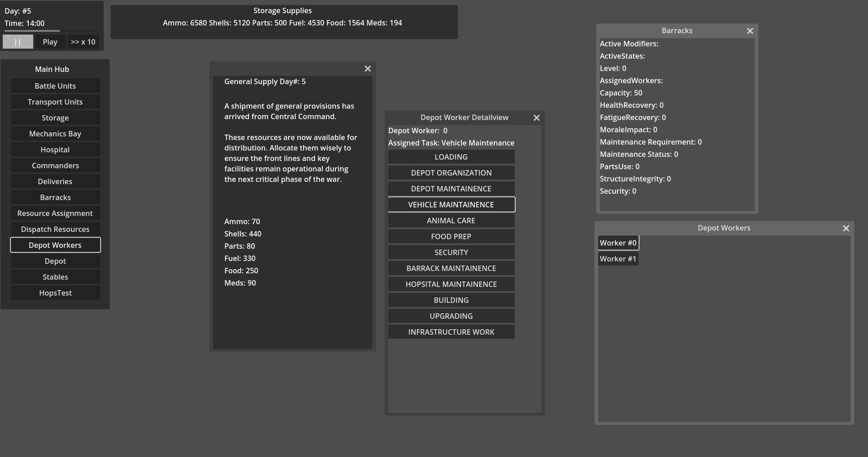The width and height of the screenshot is (868, 457).
Task: Click the Depot Worker: 0 label
Action: point(418,131)
